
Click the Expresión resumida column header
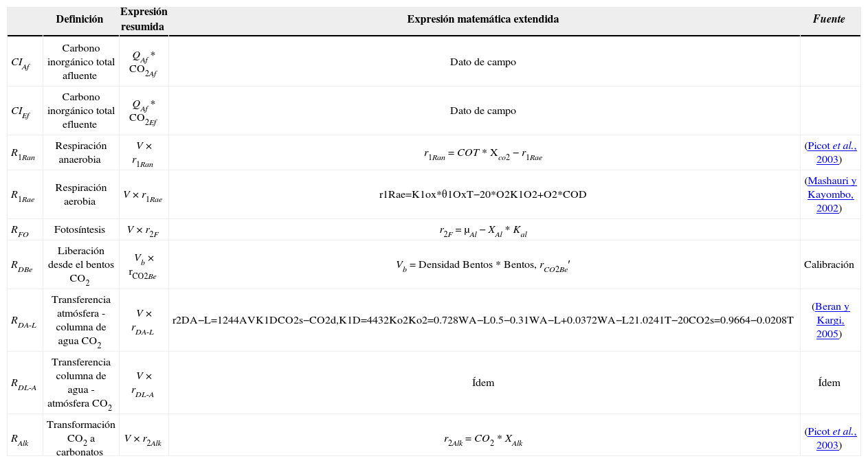(143, 20)
